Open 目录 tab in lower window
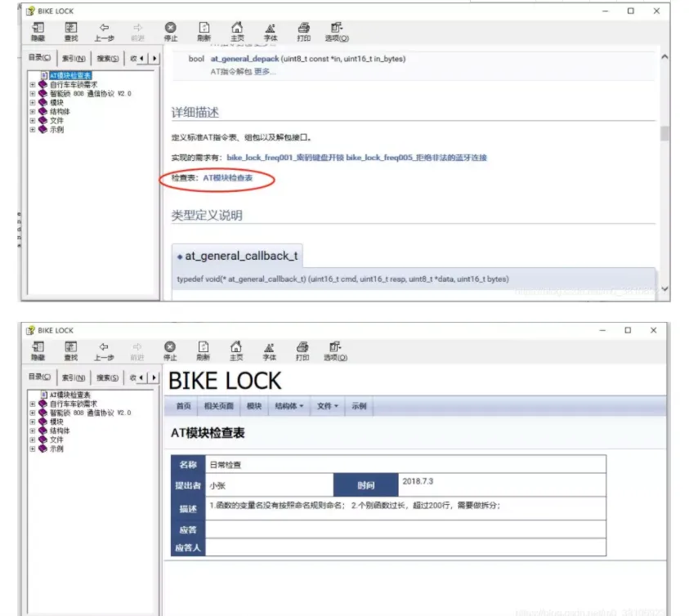 click(x=39, y=377)
